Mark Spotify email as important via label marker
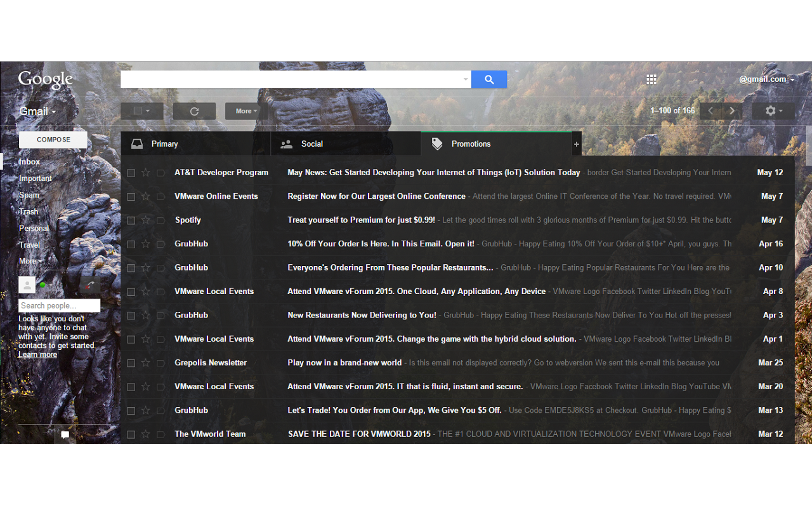The width and height of the screenshot is (812, 508). coord(160,220)
